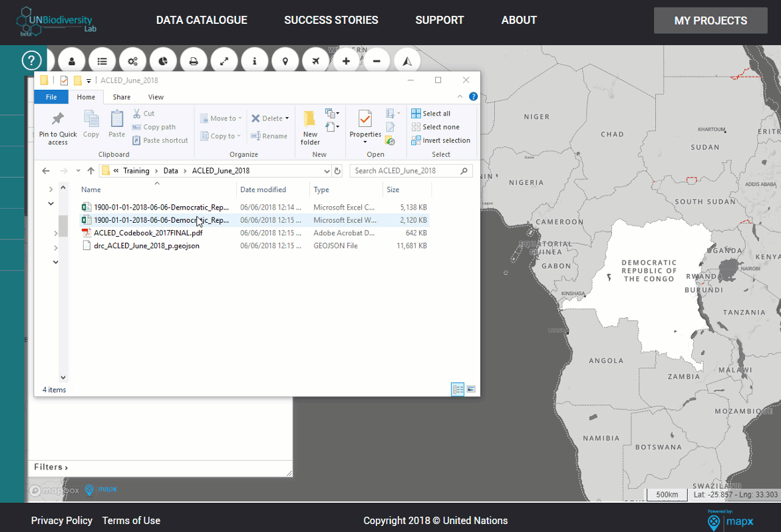The width and height of the screenshot is (781, 532).
Task: Click Select all in the ribbon
Action: (x=431, y=114)
